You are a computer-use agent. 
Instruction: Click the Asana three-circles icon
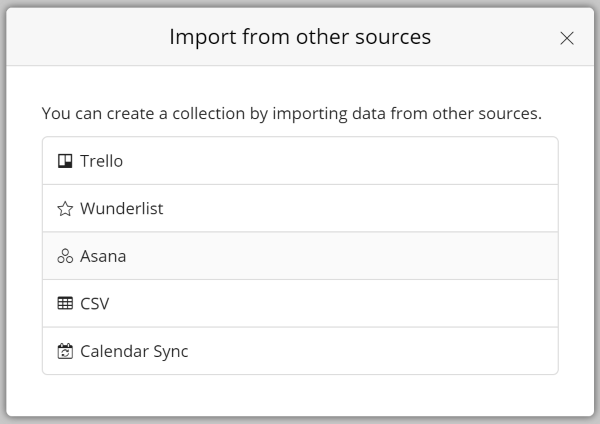click(65, 256)
